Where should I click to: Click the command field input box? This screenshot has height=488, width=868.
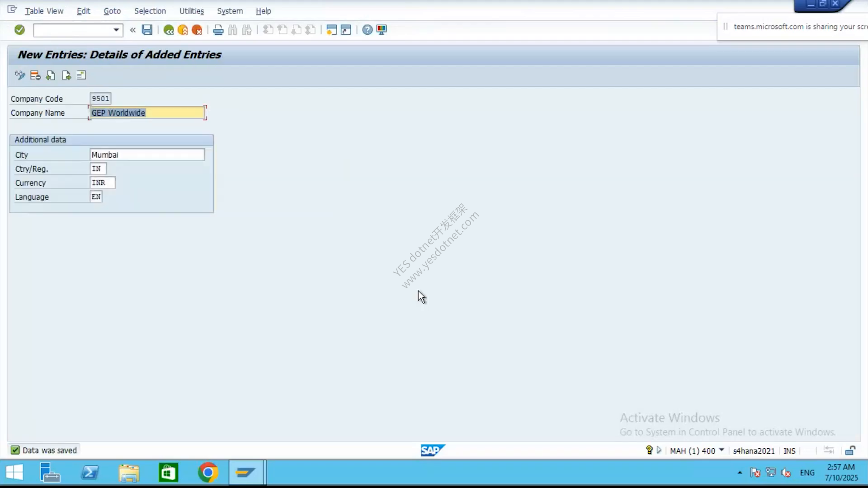pos(73,30)
